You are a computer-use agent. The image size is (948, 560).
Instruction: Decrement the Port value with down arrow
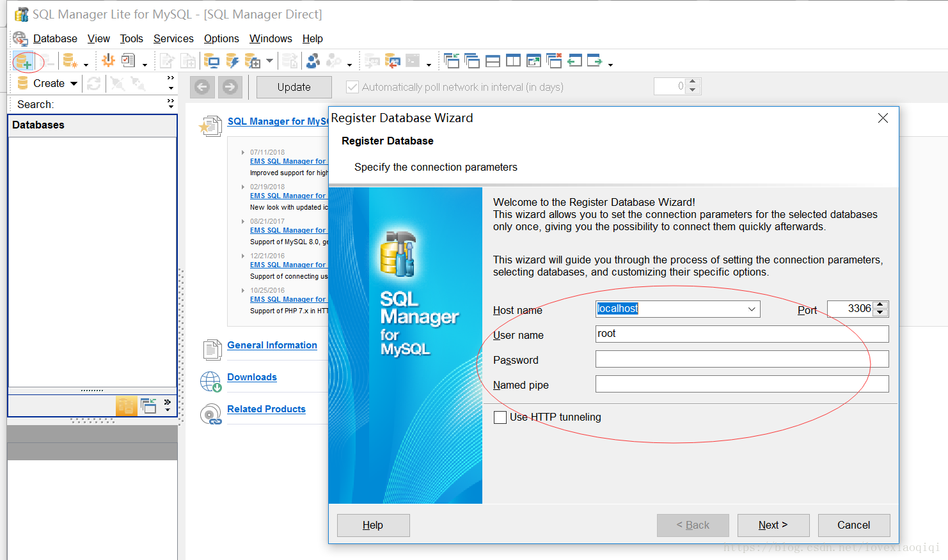(x=880, y=313)
